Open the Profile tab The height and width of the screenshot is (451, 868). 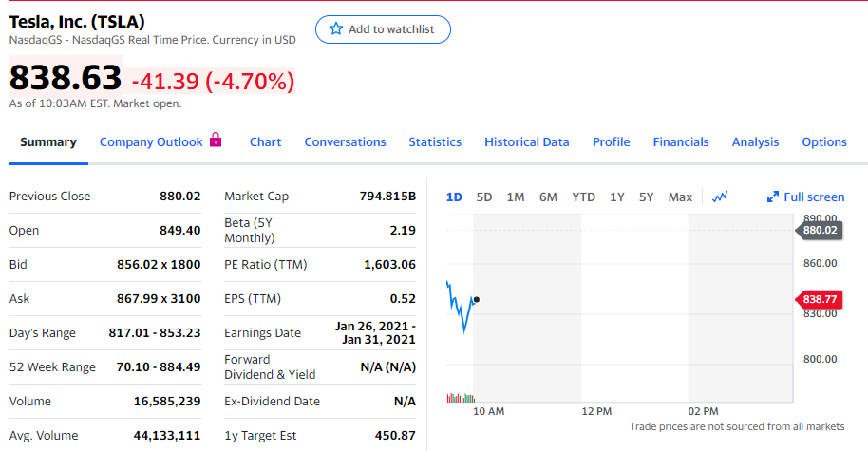coord(612,142)
